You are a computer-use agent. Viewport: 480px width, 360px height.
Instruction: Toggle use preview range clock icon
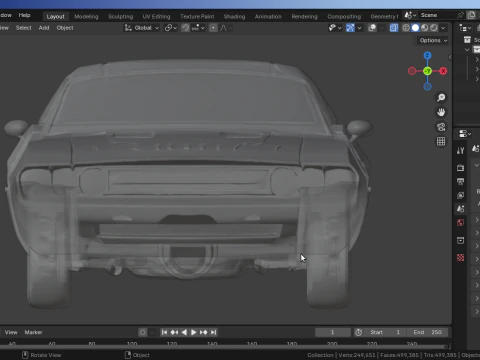pyautogui.click(x=359, y=332)
